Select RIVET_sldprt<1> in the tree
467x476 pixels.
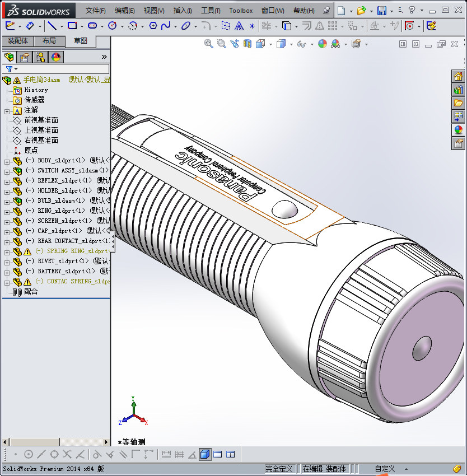click(63, 261)
